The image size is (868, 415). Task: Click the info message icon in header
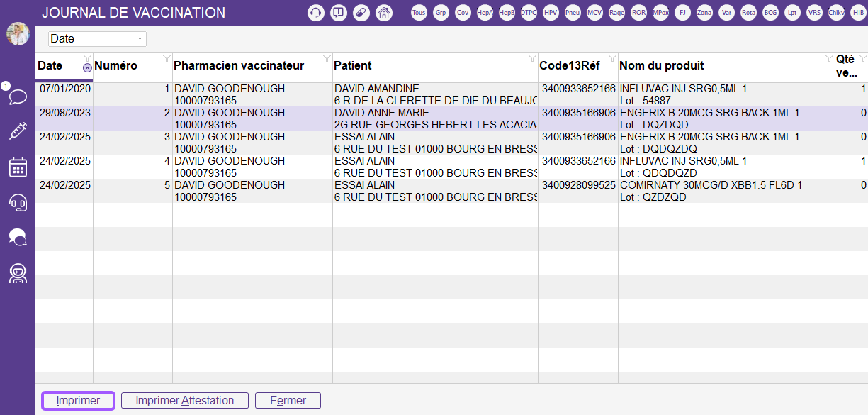(x=339, y=13)
